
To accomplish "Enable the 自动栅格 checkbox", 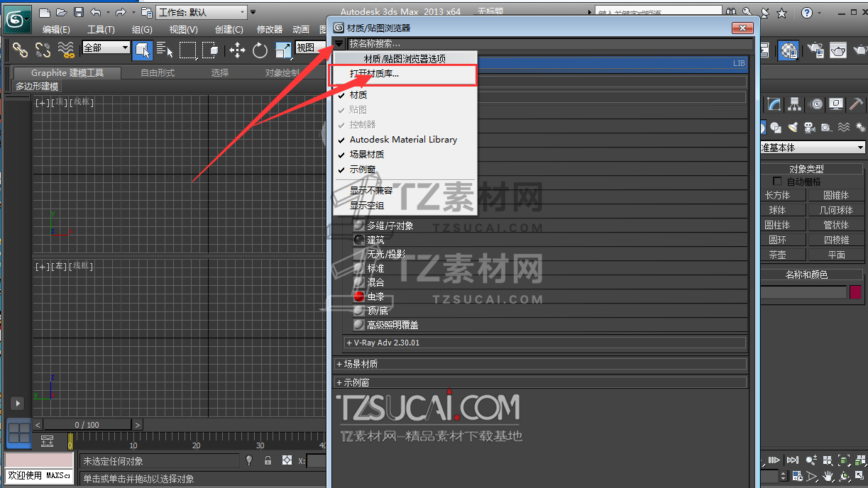I will [777, 182].
